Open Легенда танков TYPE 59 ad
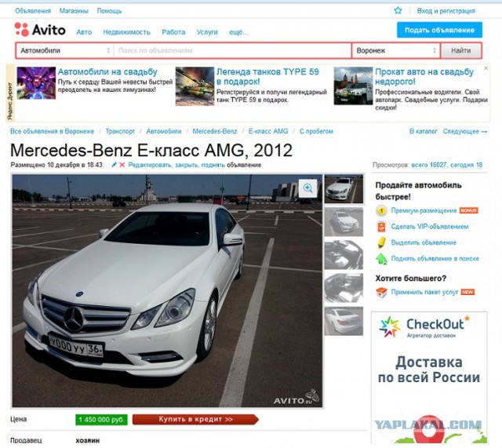This screenshot has height=448, width=502. pos(267,77)
